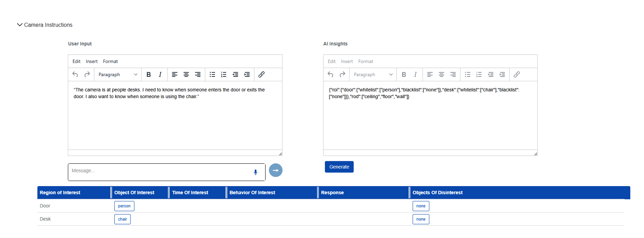Collapse the Camera Instructions section
Viewport: 644px width, 238px height.
click(x=20, y=25)
